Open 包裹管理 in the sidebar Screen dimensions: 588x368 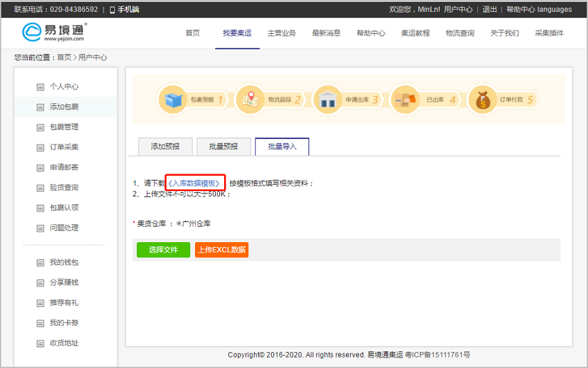click(64, 127)
